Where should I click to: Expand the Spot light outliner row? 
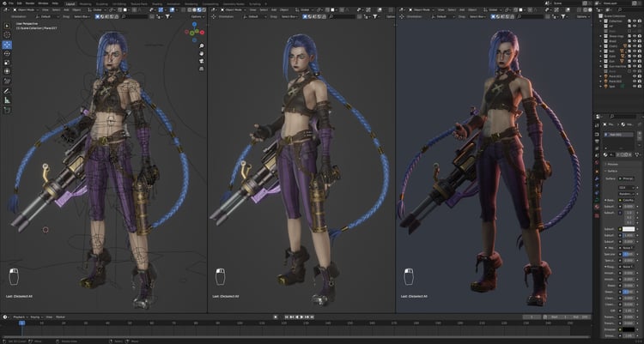click(x=600, y=86)
